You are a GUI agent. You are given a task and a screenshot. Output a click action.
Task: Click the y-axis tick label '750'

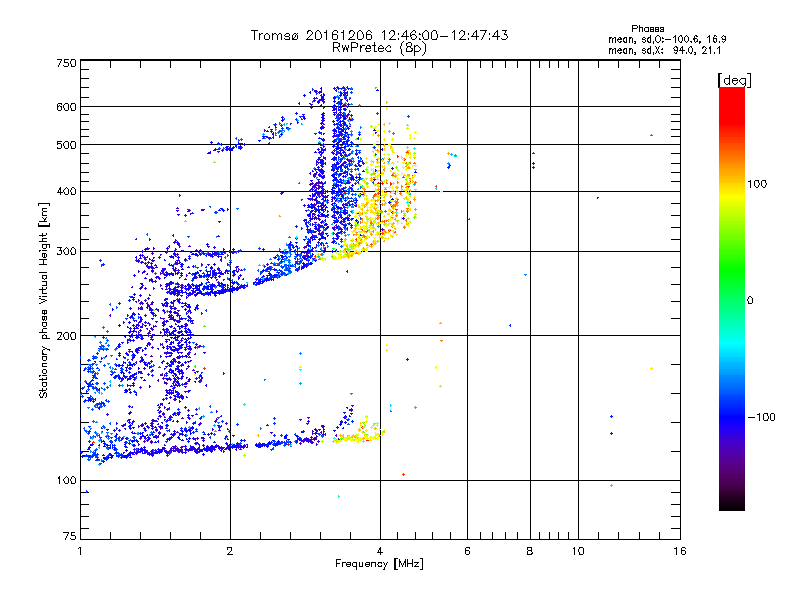66,63
